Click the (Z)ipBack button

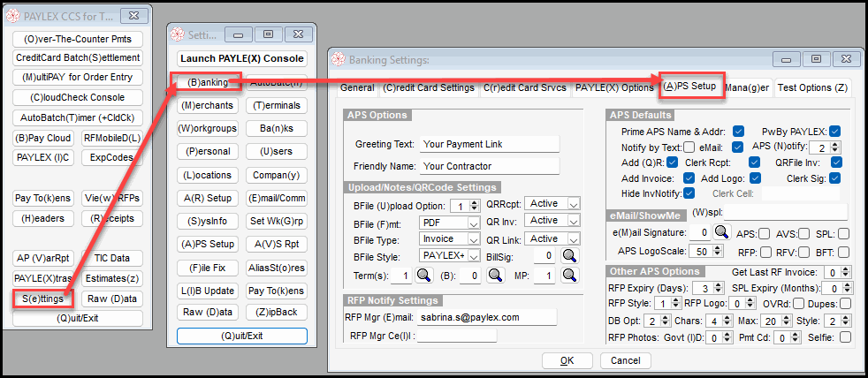277,312
